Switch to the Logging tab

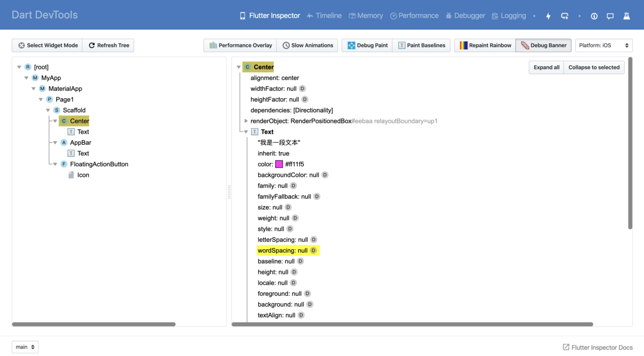(x=509, y=16)
